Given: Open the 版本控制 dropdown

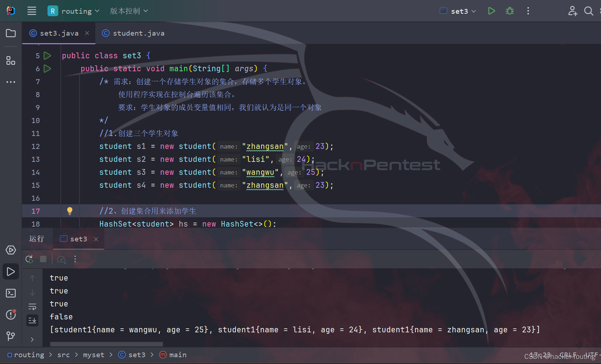Looking at the screenshot, I should [128, 11].
